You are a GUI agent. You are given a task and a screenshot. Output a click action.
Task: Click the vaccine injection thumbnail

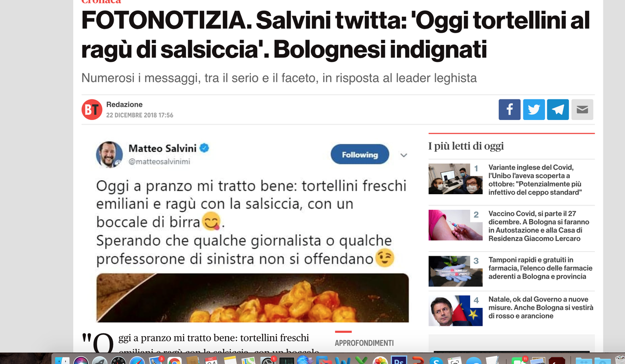point(449,225)
